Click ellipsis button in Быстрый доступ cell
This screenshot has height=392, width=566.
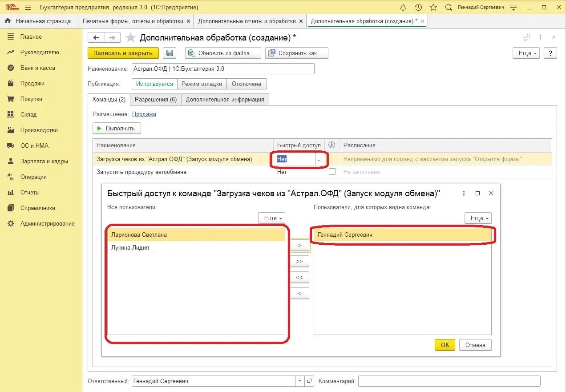click(x=319, y=159)
